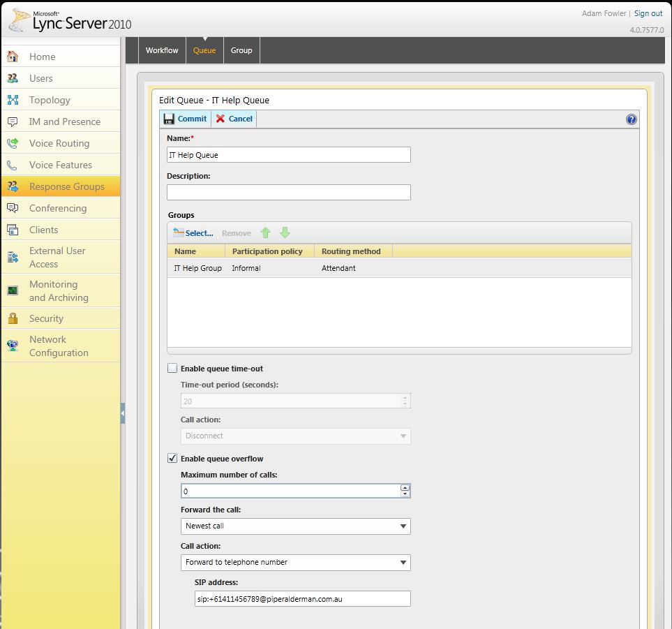672x629 pixels.
Task: Click the Security padlock icon
Action: [13, 318]
